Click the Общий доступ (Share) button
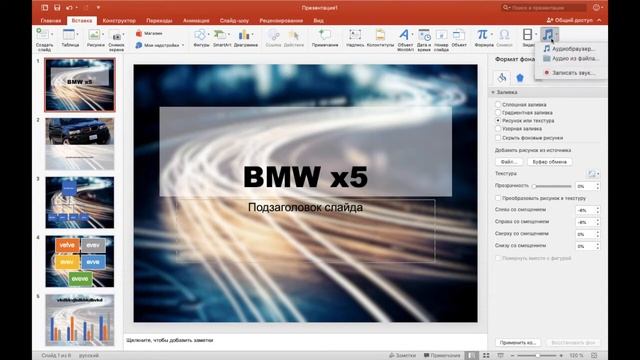 coord(570,20)
